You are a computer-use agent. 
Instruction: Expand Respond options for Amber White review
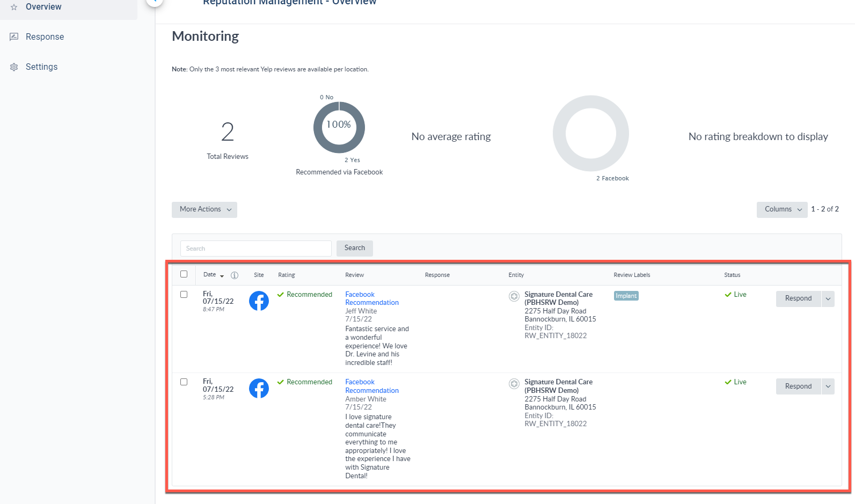[x=828, y=386]
